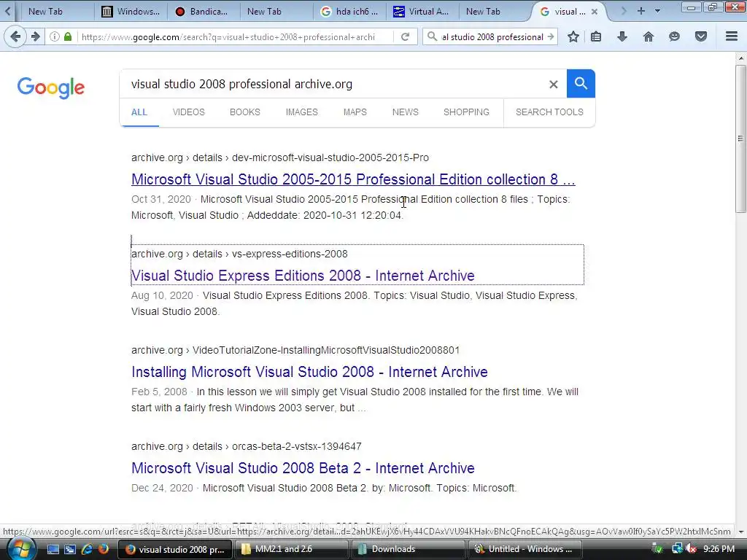Screen dimensions: 747x560
Task: Click Show Desktop quick launch icon
Action: 53,549
